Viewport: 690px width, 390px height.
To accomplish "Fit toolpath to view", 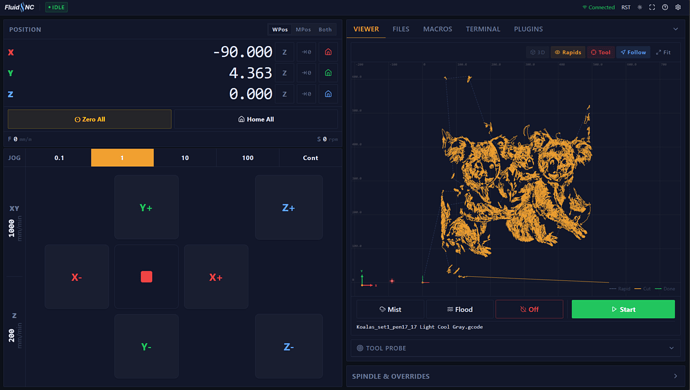I will pos(663,52).
